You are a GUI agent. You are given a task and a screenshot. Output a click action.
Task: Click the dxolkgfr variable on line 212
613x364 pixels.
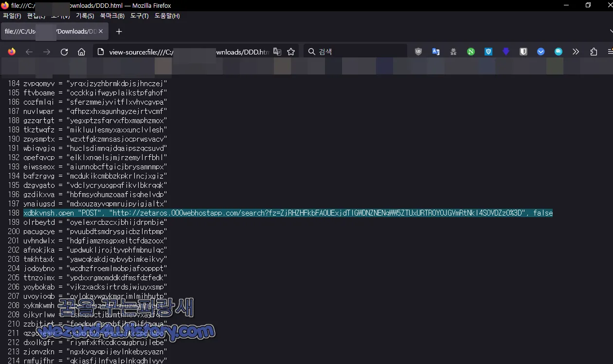click(x=39, y=342)
